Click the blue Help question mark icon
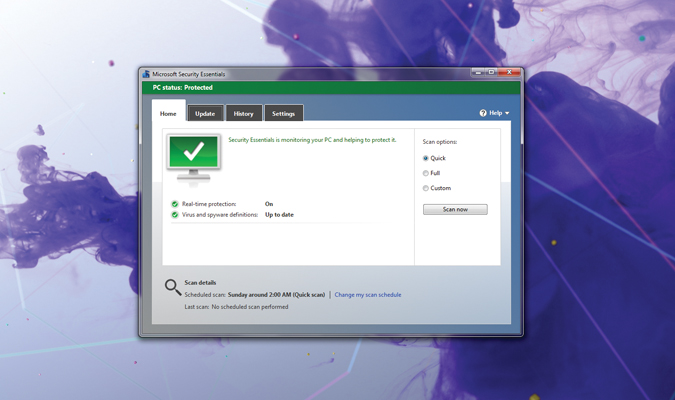The width and height of the screenshot is (675, 400). [x=483, y=113]
